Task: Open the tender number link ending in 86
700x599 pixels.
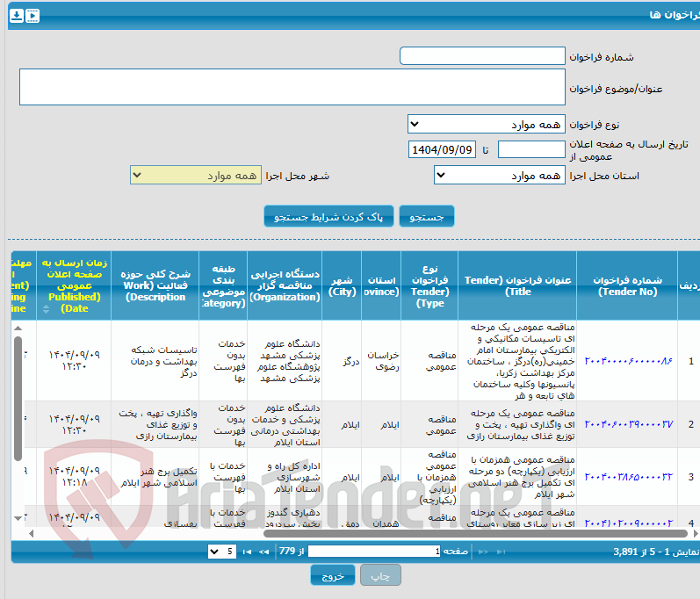Action: pyautogui.click(x=629, y=361)
